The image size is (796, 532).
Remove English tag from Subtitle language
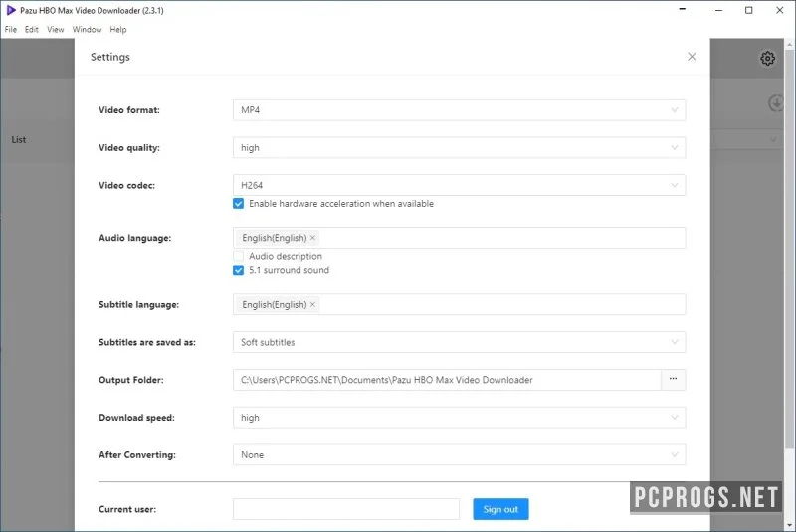(312, 305)
